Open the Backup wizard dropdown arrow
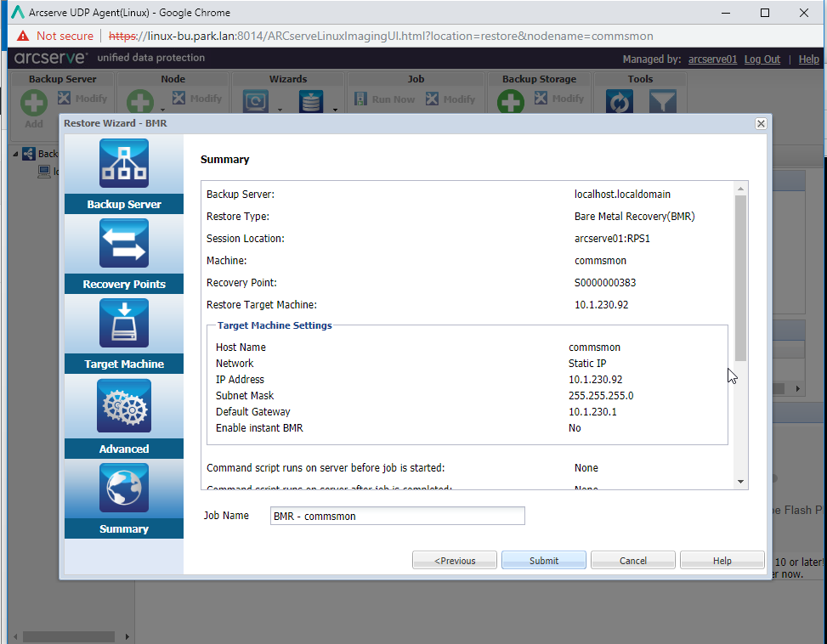Screen dimensions: 827x644 280,110
